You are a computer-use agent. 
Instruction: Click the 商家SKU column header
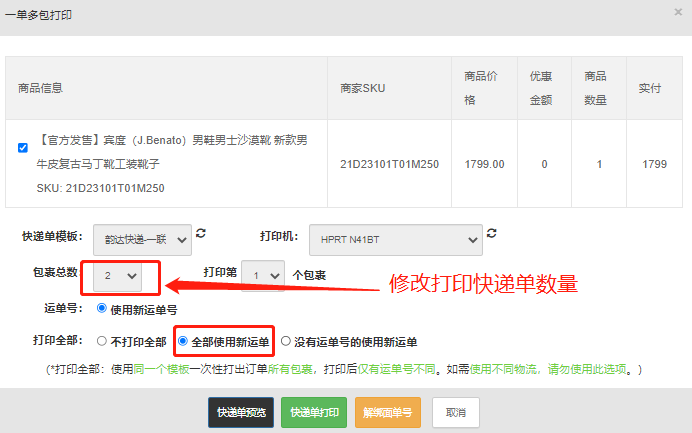pos(363,88)
